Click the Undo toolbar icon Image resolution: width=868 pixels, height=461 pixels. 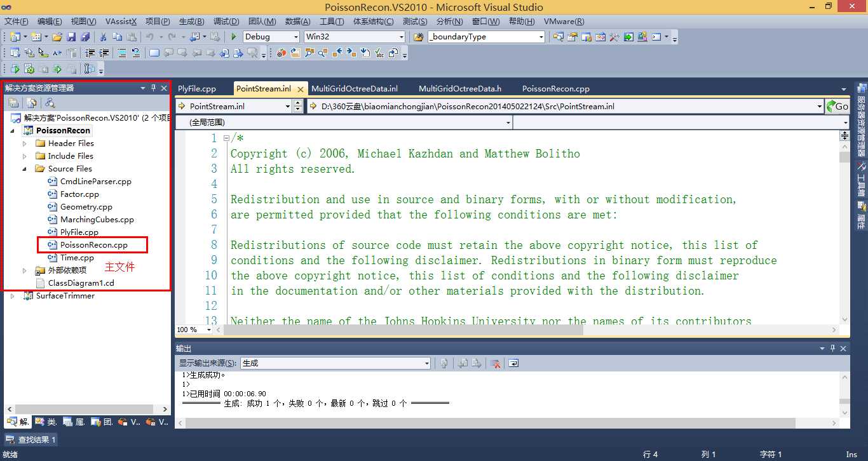pos(150,37)
